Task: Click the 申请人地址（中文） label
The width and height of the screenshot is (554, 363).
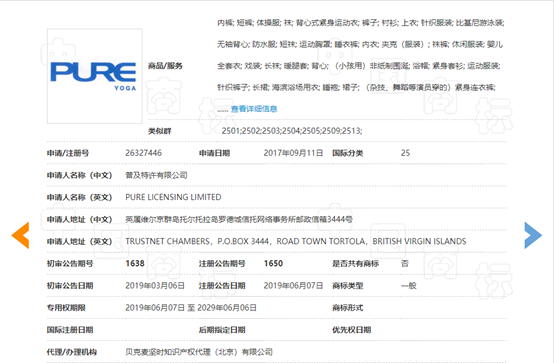Action: point(79,219)
